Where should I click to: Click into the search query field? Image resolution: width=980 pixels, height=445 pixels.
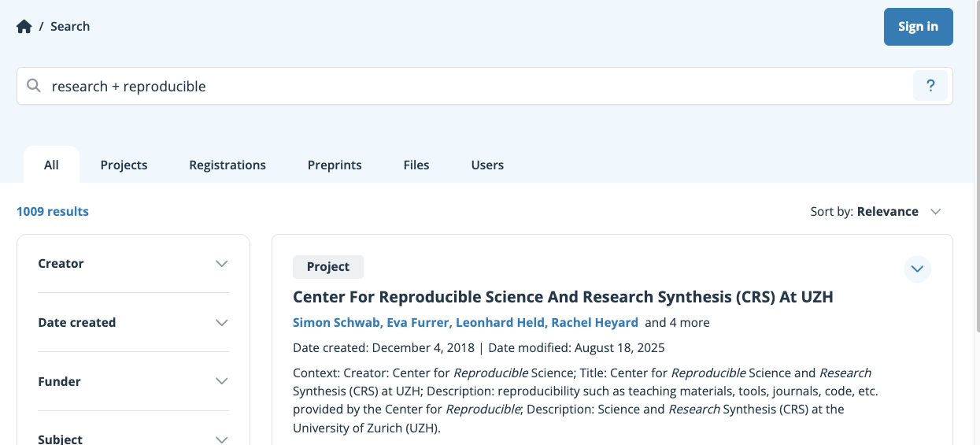point(472,86)
